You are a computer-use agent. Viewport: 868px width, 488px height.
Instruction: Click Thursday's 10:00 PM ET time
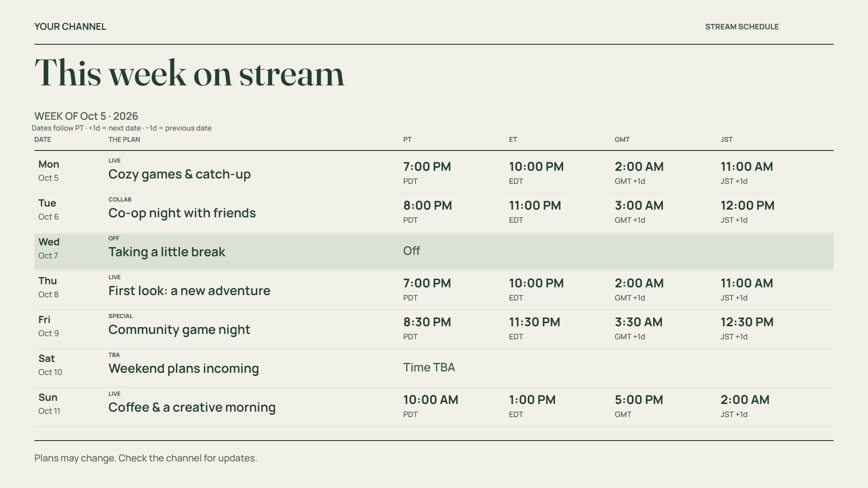537,283
